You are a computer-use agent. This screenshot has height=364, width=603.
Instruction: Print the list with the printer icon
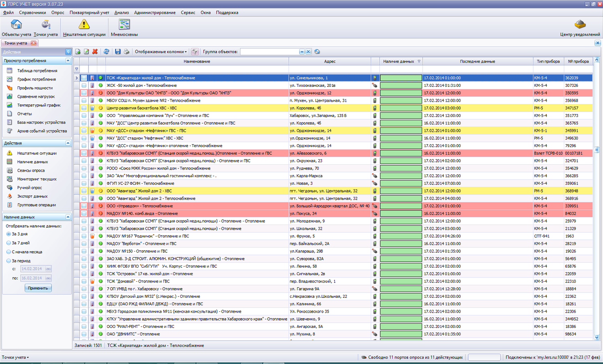click(126, 52)
